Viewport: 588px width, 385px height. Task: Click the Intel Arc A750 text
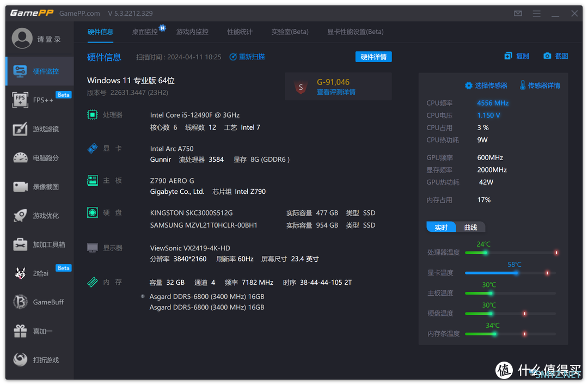tap(171, 149)
